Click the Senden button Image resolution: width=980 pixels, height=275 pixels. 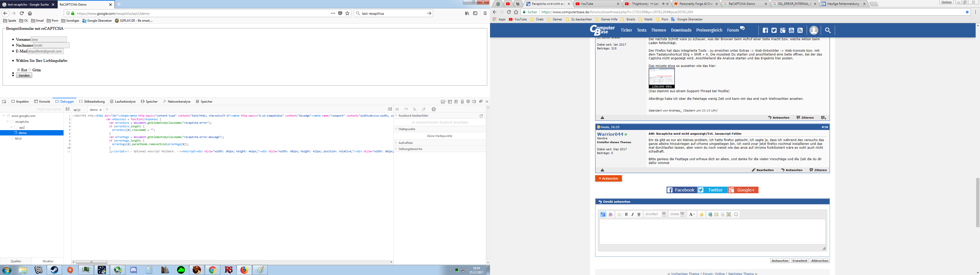tap(24, 76)
